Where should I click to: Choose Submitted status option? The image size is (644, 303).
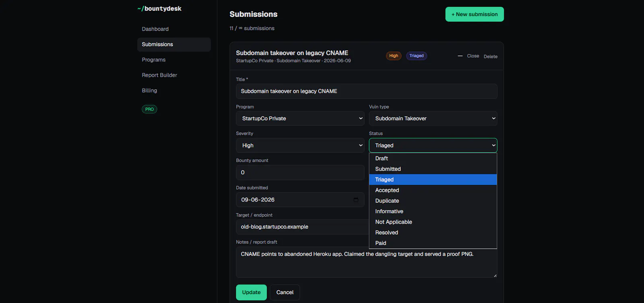click(x=433, y=169)
